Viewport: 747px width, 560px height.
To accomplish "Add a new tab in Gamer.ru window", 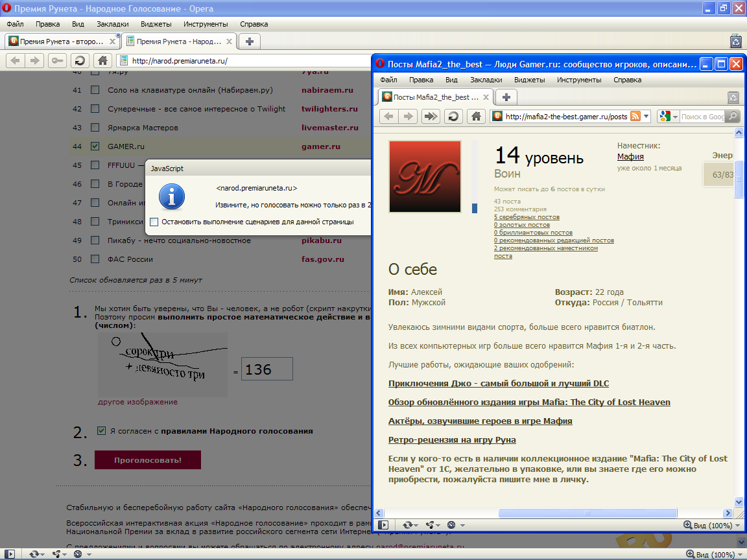I will pyautogui.click(x=506, y=97).
